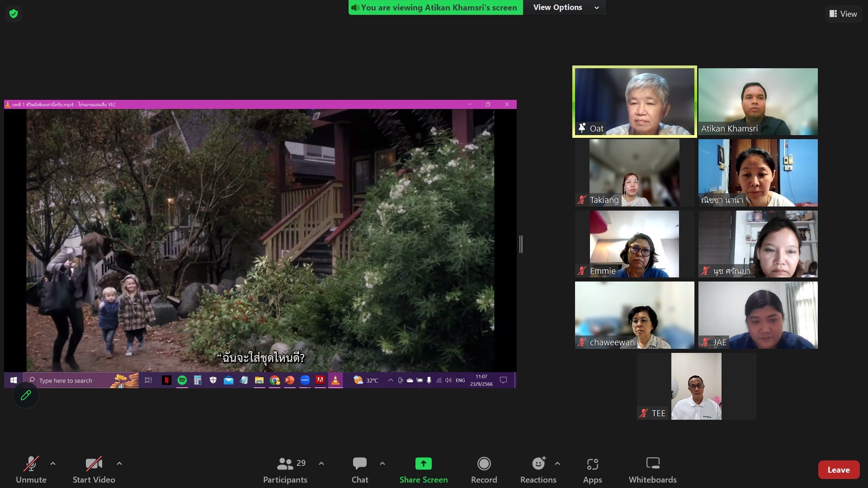Viewport: 868px width, 488px height.
Task: Click the Chrome icon in shared taskbar
Action: 274,380
